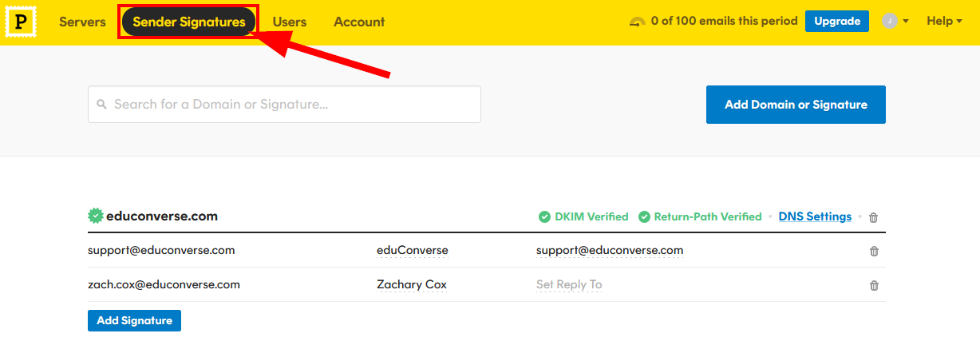Click the Upgrade button
980x361 pixels.
837,22
